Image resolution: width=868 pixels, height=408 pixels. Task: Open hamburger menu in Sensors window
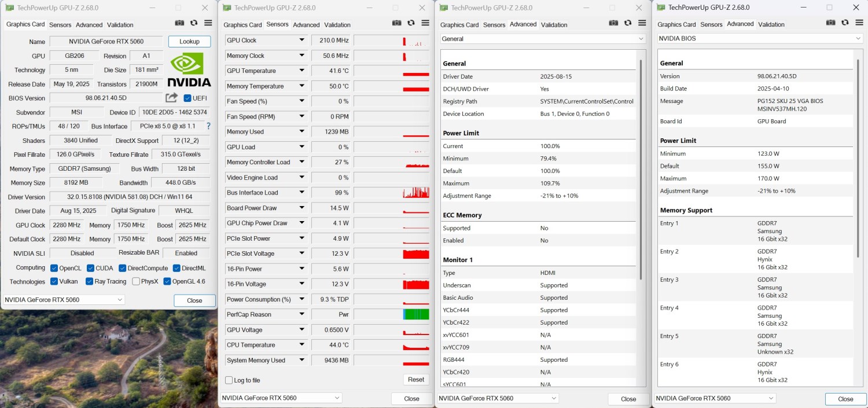tap(425, 23)
